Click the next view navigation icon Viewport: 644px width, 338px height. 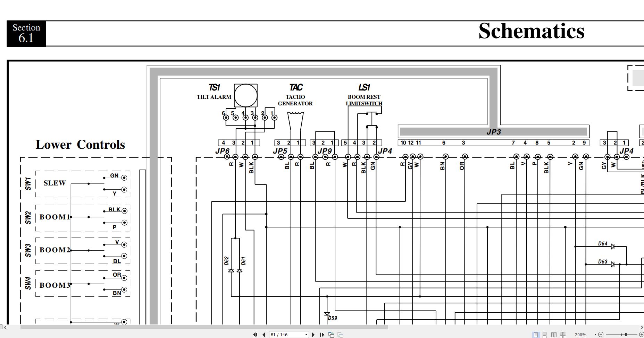coord(340,335)
